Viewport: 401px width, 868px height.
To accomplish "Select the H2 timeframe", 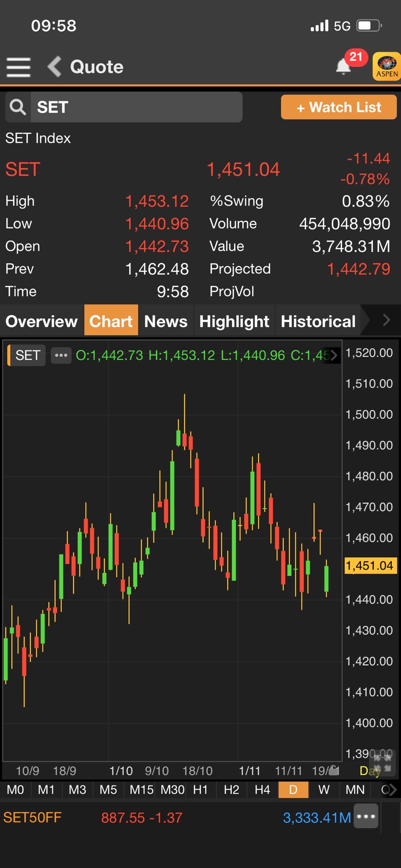I will click(231, 790).
